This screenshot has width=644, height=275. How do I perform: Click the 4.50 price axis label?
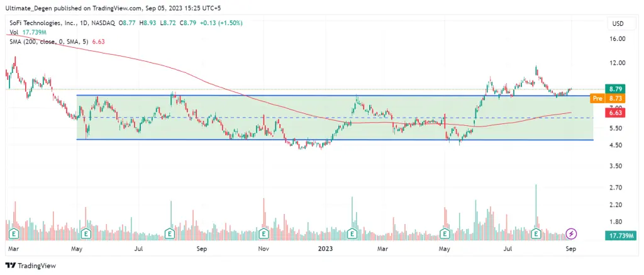click(x=617, y=145)
